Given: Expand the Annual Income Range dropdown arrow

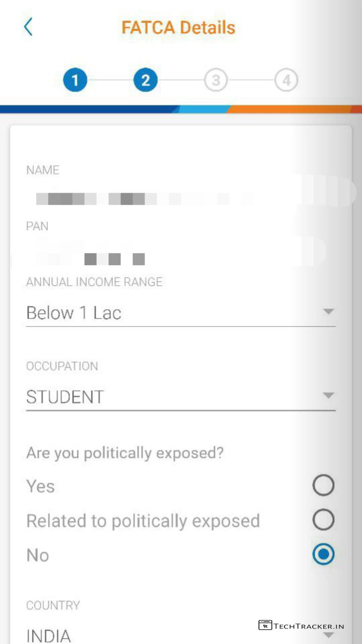Looking at the screenshot, I should (x=328, y=312).
